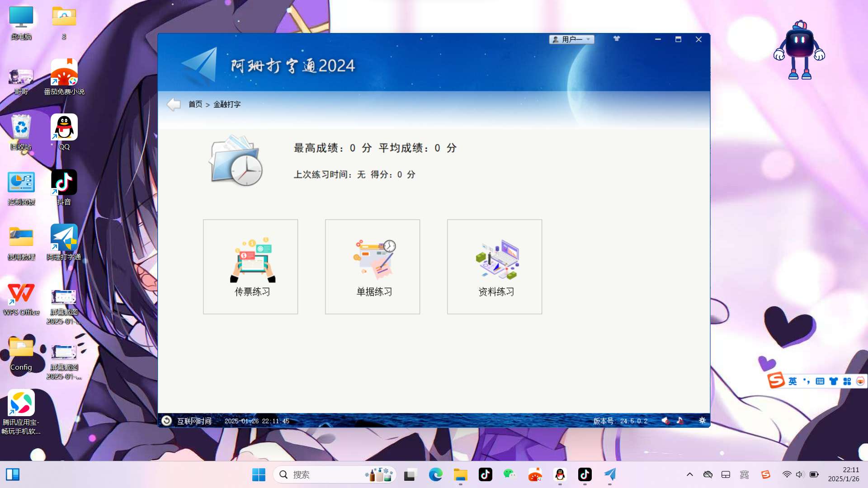Open the 单据练习 practice module
Screen dimensions: 868x488
(x=373, y=267)
